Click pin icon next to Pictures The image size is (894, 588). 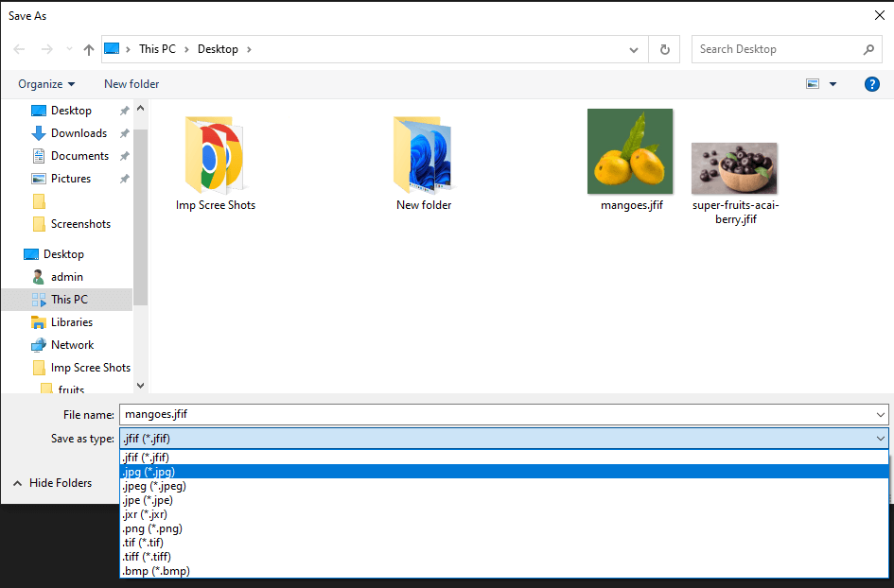click(x=124, y=179)
